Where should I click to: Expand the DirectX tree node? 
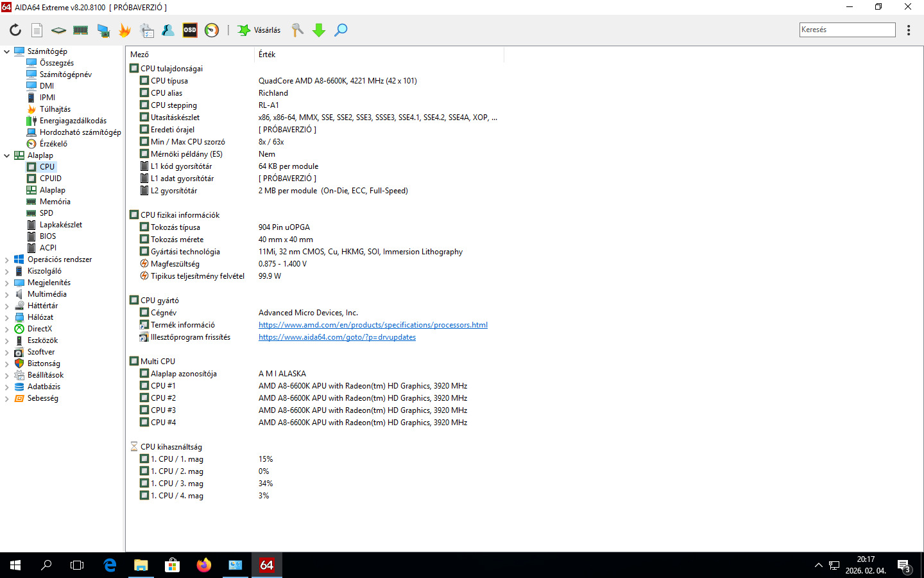pos(7,329)
